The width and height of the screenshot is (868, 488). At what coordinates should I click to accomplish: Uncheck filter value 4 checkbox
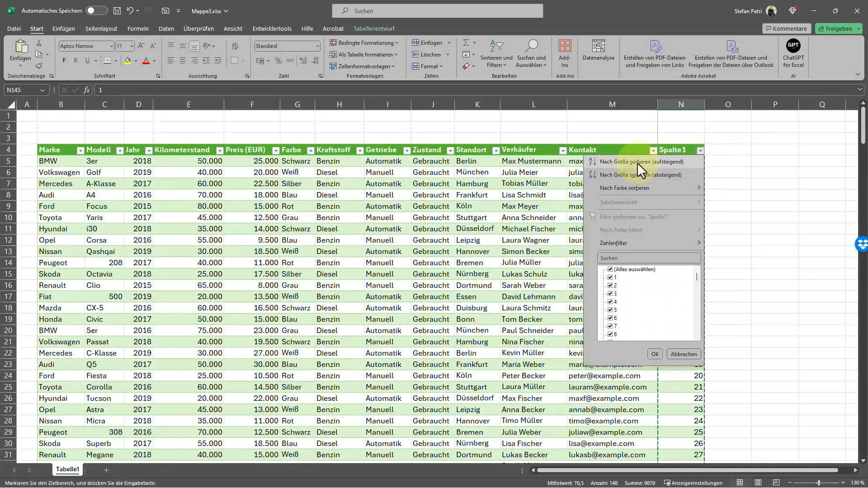point(610,302)
